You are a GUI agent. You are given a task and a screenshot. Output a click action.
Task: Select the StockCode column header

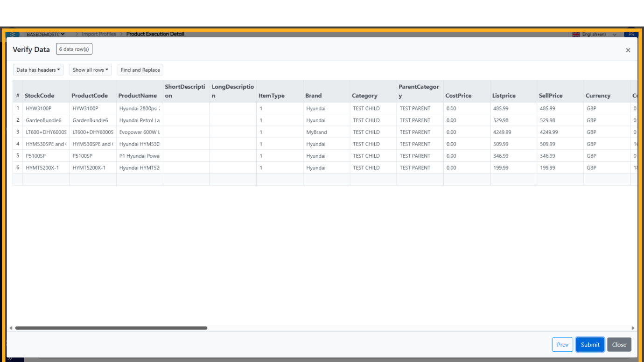(40, 96)
